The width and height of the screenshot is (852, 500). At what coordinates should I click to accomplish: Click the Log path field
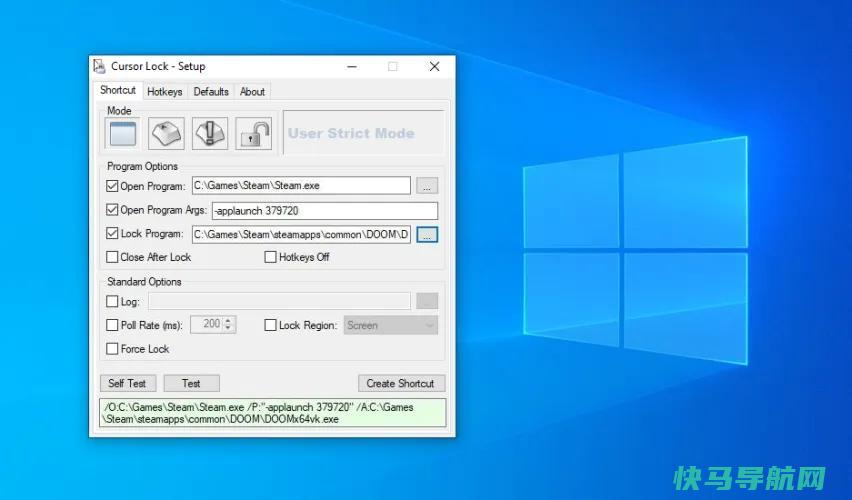(x=279, y=301)
